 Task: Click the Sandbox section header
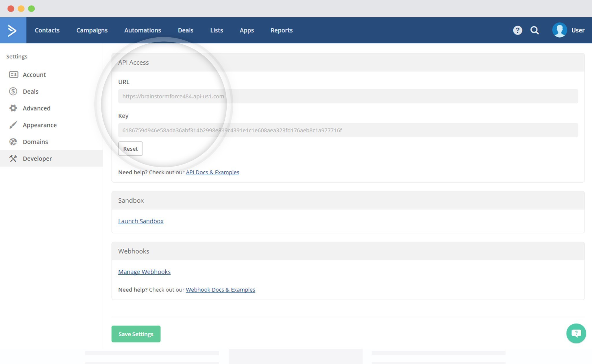pyautogui.click(x=348, y=200)
